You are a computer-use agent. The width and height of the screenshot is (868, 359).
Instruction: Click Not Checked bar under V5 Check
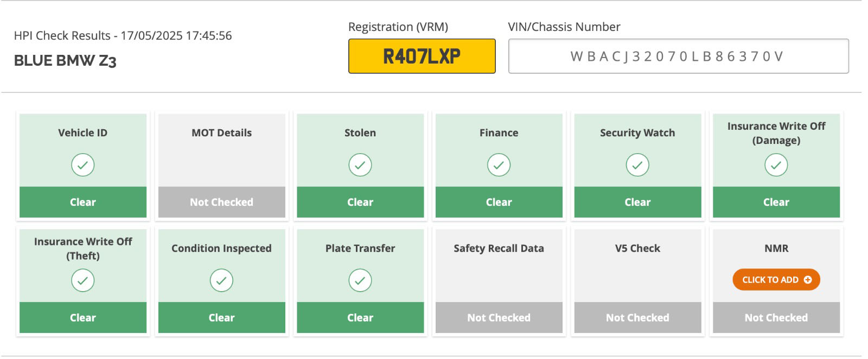[637, 318]
